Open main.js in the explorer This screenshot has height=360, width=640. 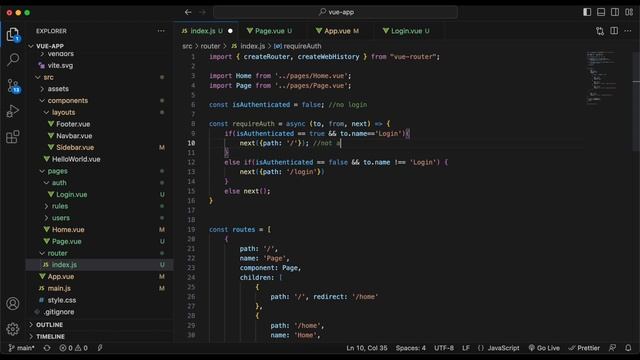pos(59,288)
